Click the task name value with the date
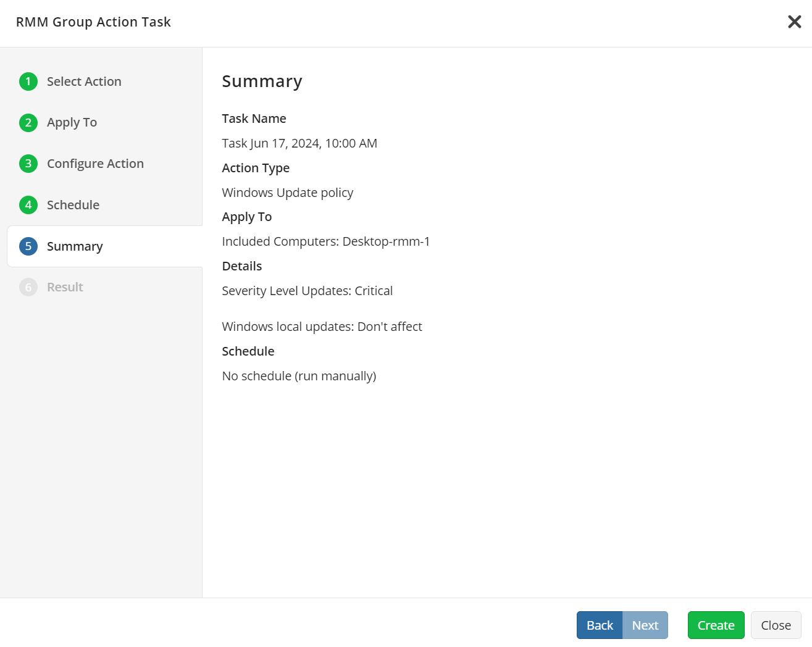Viewport: 812px width, 647px height. [299, 143]
